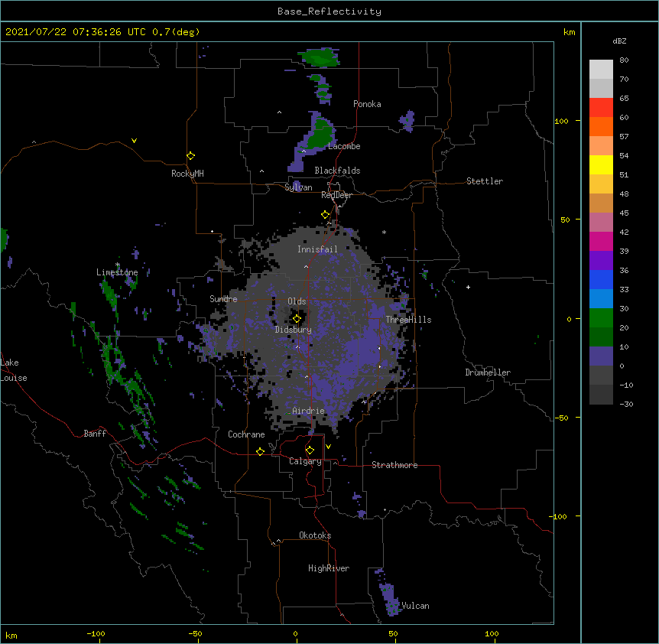659x644 pixels.
Task: Click the Strathmore city label
Action: click(x=394, y=465)
